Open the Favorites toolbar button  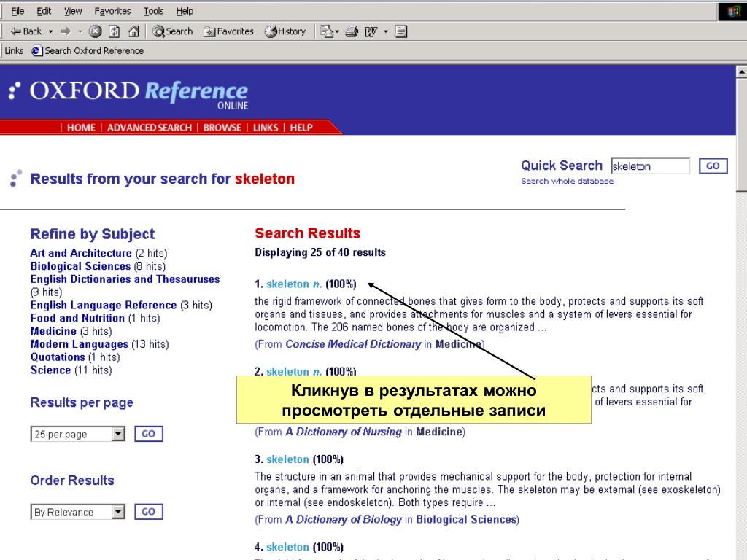(228, 31)
